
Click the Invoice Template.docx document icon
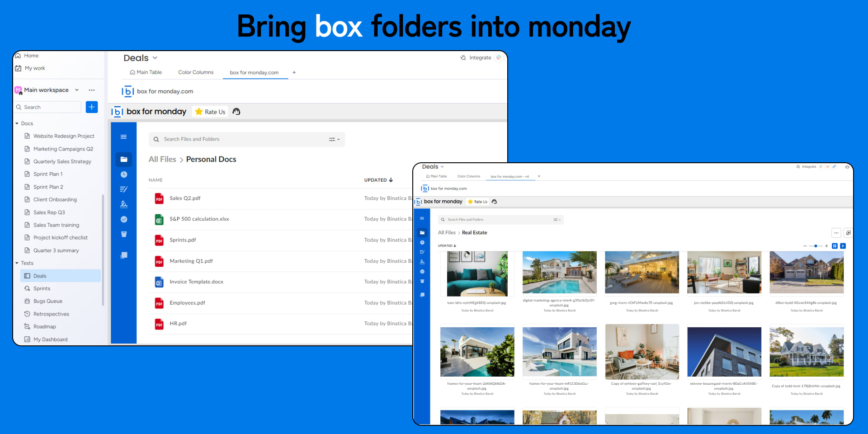coord(159,282)
